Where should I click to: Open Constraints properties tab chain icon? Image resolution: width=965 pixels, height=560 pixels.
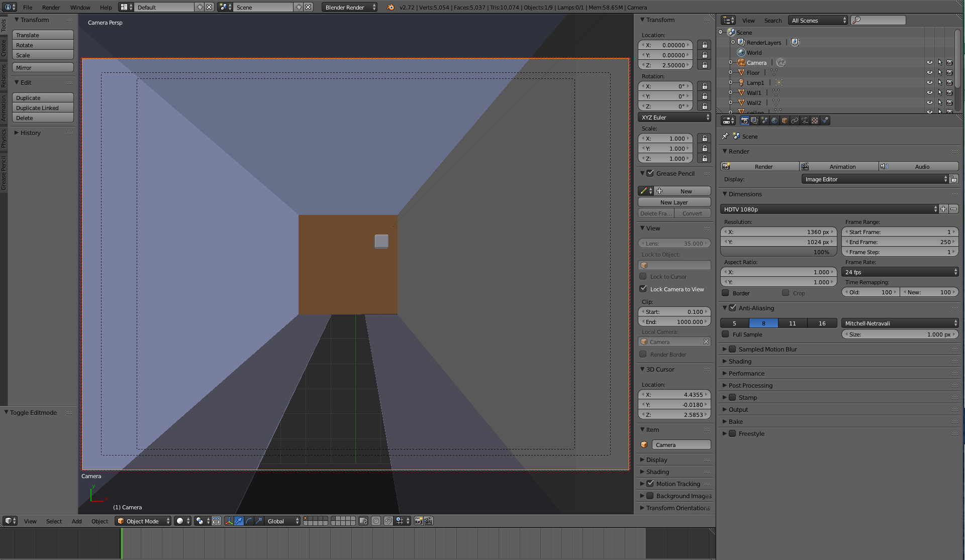click(x=795, y=121)
